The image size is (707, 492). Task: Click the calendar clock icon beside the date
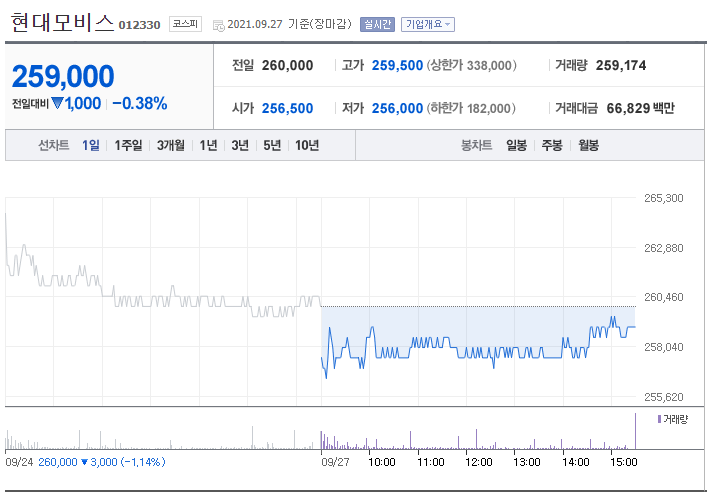pos(219,25)
